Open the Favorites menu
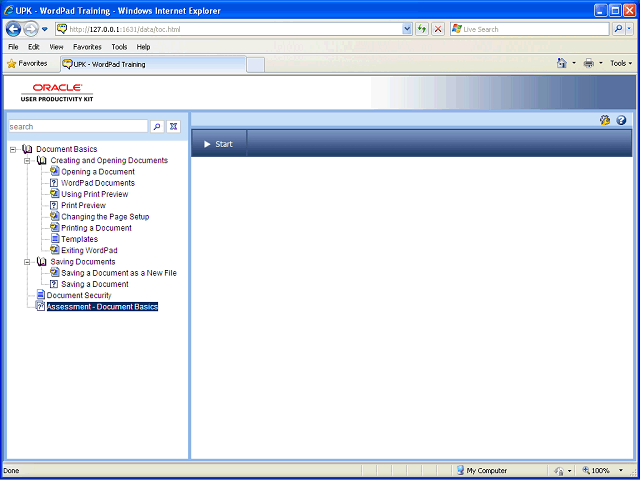The image size is (640, 480). coord(87,47)
